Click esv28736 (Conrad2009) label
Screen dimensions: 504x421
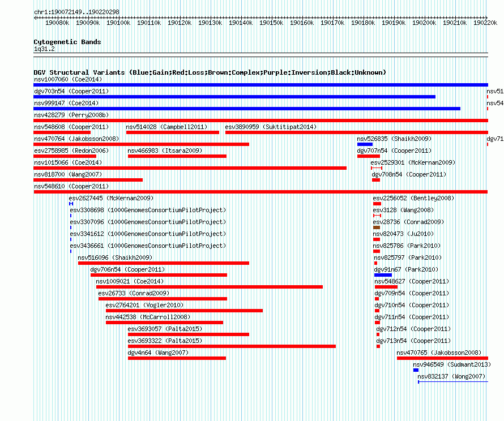click(x=408, y=222)
